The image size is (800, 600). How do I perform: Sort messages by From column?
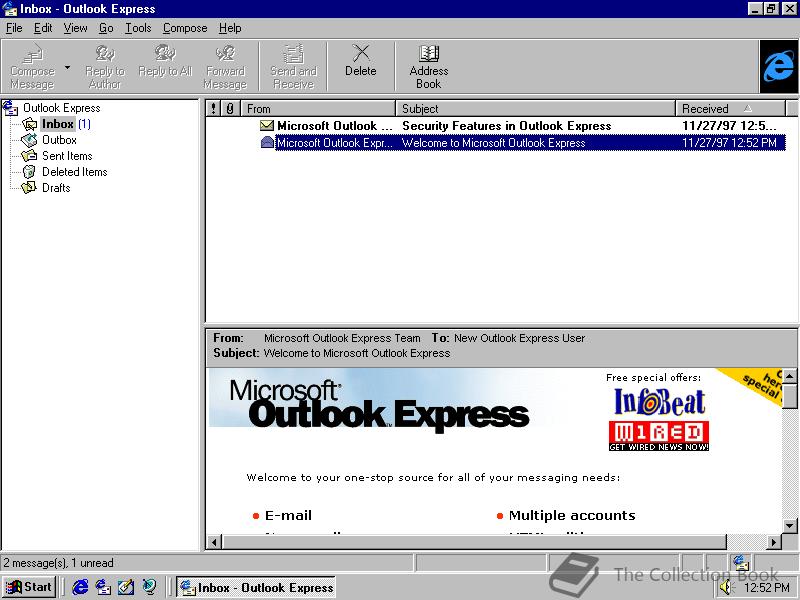pyautogui.click(x=318, y=108)
